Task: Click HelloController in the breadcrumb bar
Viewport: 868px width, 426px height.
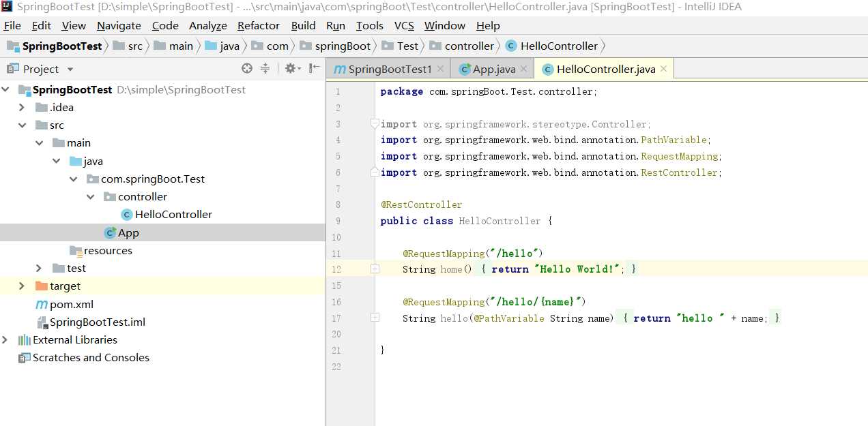Action: [x=559, y=46]
